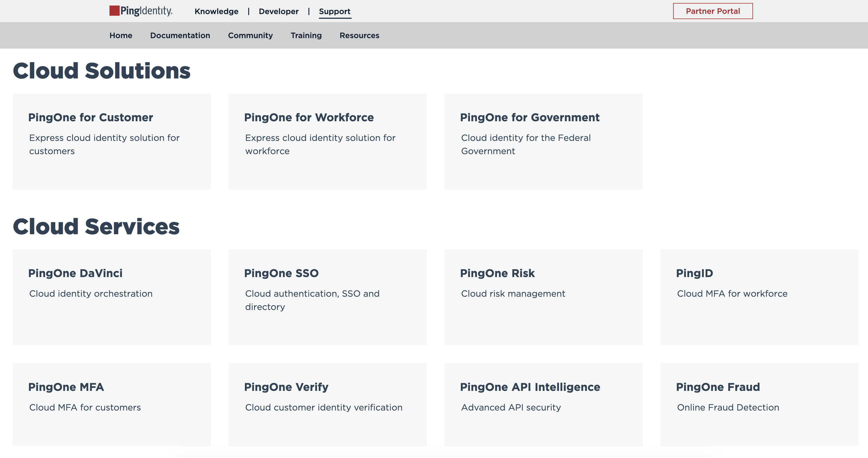The width and height of the screenshot is (868, 458).
Task: Click the Cloud Services heading
Action: tap(96, 226)
